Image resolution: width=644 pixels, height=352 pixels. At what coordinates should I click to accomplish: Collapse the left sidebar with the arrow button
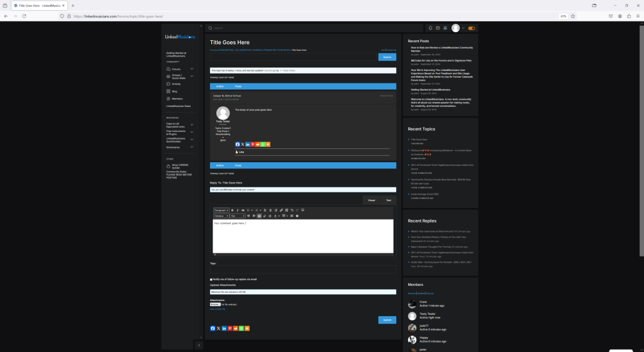point(199,346)
